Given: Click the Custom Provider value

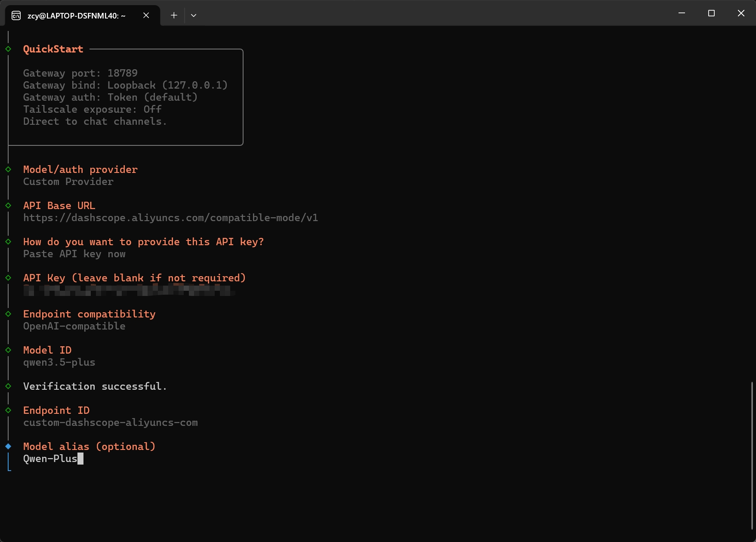Looking at the screenshot, I should pyautogui.click(x=68, y=182).
